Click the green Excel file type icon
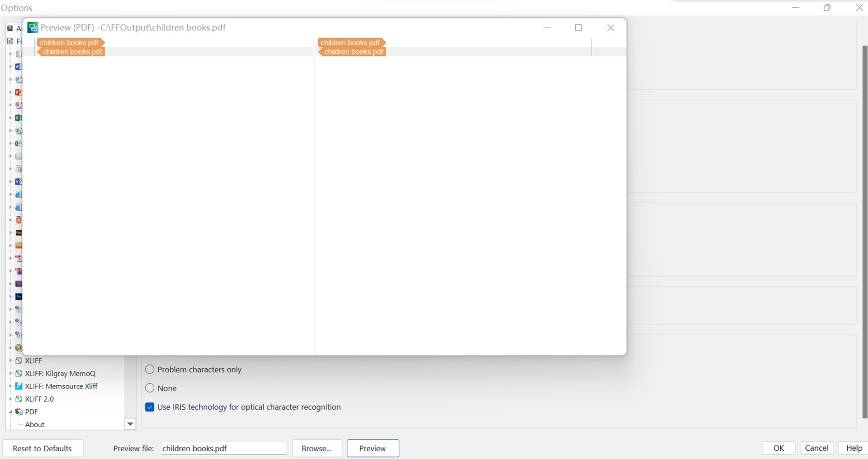 [x=18, y=118]
